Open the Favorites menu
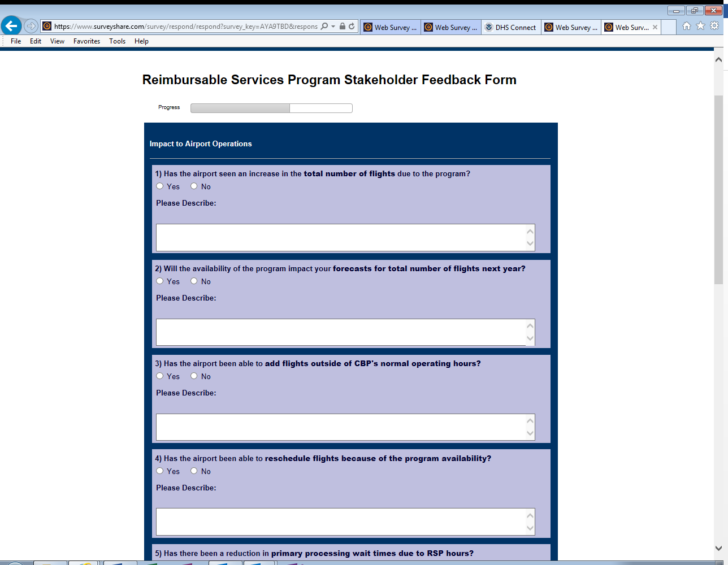Viewport: 728px width, 565px height. 86,41
